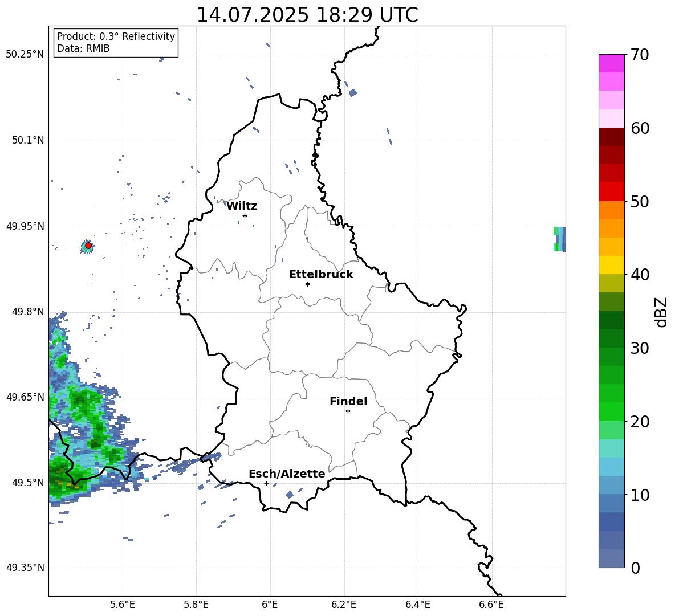Screen dimensions: 675x616
Task: Click the Ettelbruck station cross marker
Action: pos(307,284)
